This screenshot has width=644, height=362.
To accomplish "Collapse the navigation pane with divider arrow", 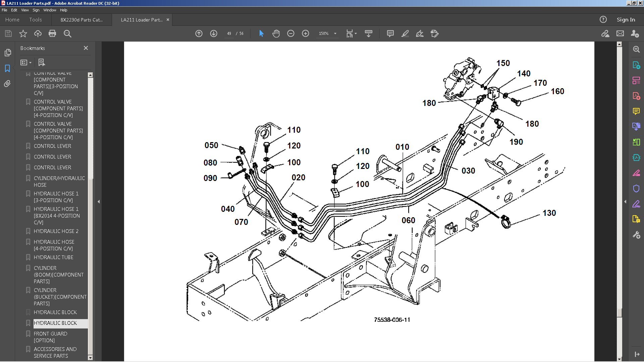I will pos(99,201).
